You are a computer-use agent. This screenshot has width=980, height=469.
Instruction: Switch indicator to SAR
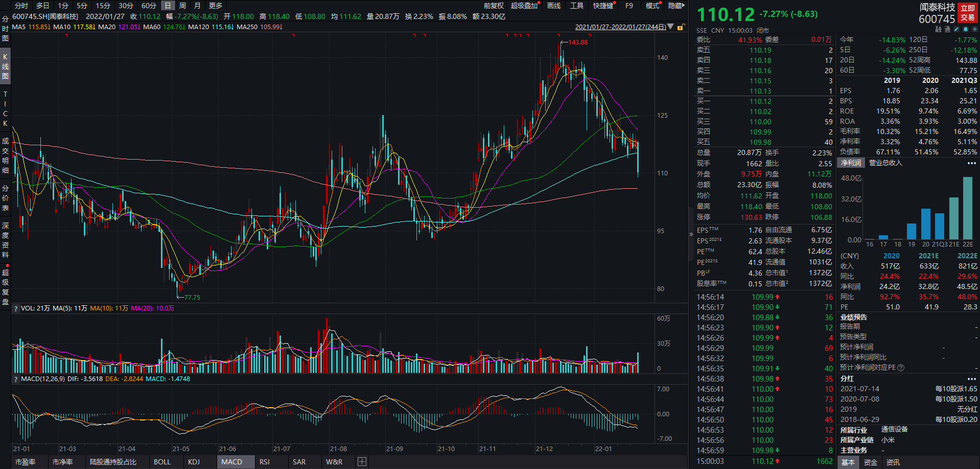click(x=299, y=462)
